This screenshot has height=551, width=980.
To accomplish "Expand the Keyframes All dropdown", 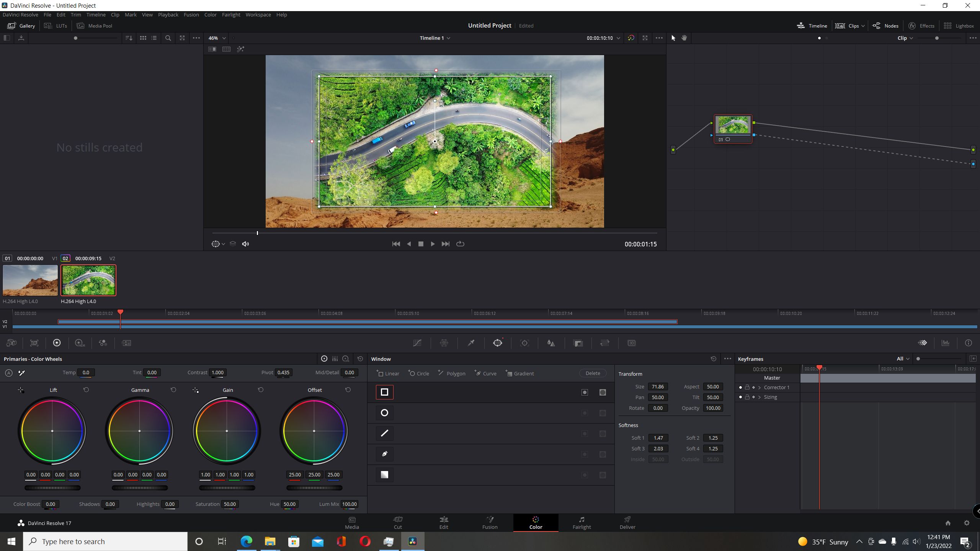I will [903, 359].
